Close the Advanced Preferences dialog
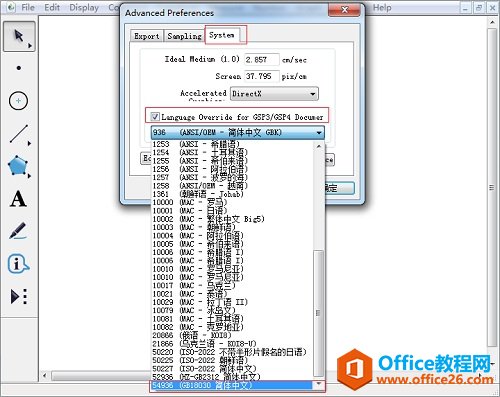Image resolution: width=500 pixels, height=397 pixels. click(x=344, y=10)
